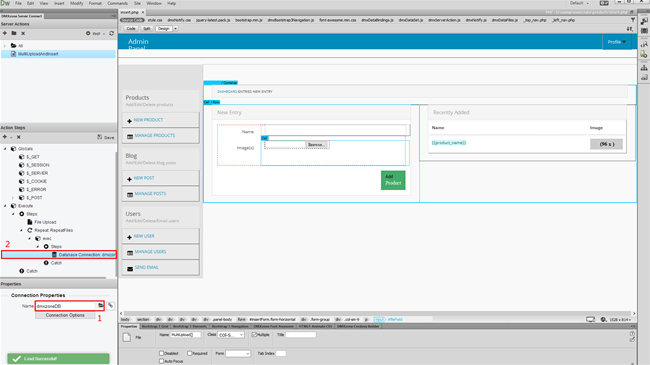Image resolution: width=650 pixels, height=365 pixels.
Task: Click NEW POST link
Action: tap(144, 178)
